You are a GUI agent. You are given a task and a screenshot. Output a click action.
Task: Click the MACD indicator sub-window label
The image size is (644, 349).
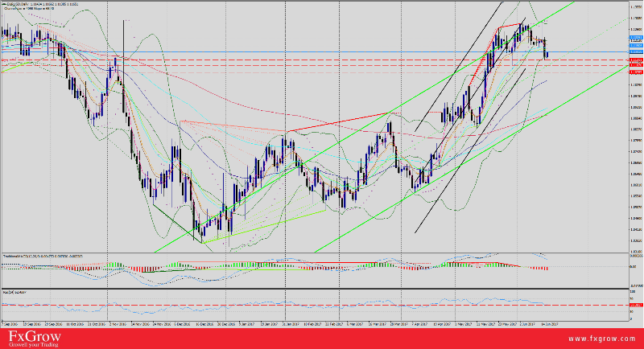tap(24, 257)
